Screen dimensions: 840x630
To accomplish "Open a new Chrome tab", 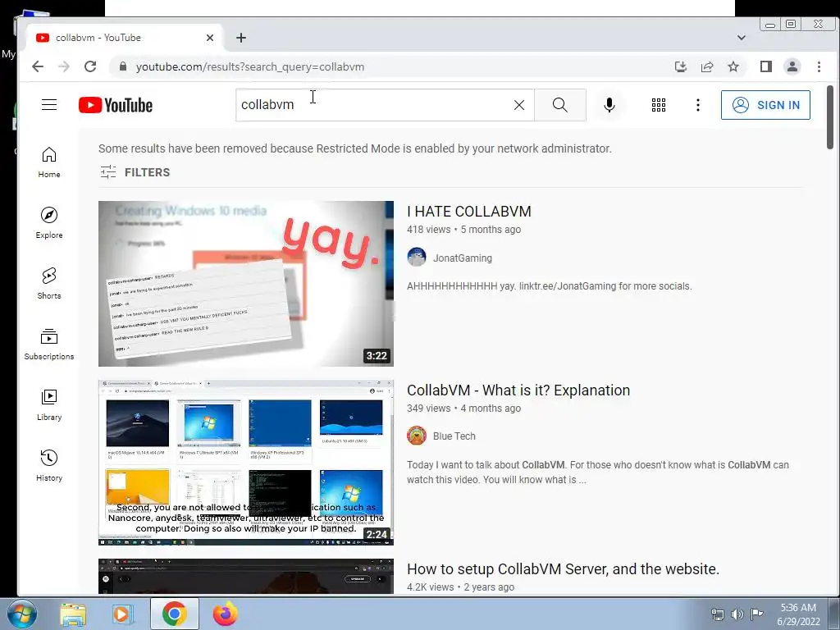I will coord(241,38).
